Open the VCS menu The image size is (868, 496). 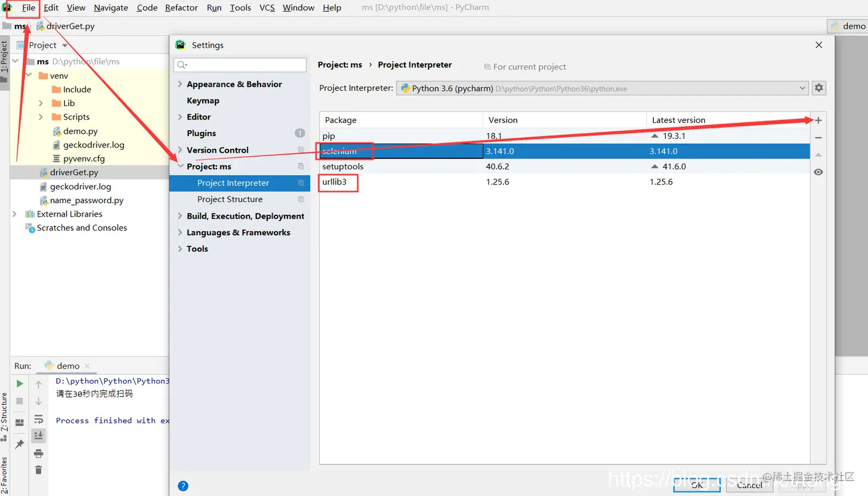click(267, 7)
